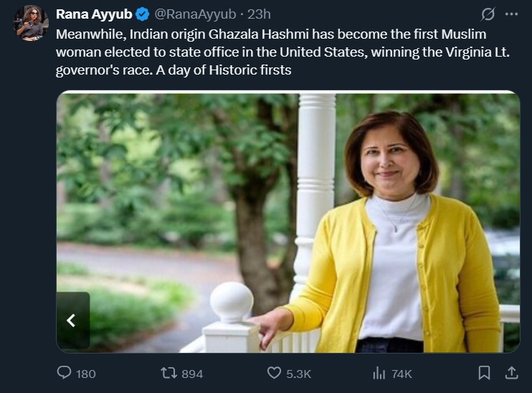The height and width of the screenshot is (393, 532).
Task: Click the reply speech bubble icon
Action: coord(64,373)
